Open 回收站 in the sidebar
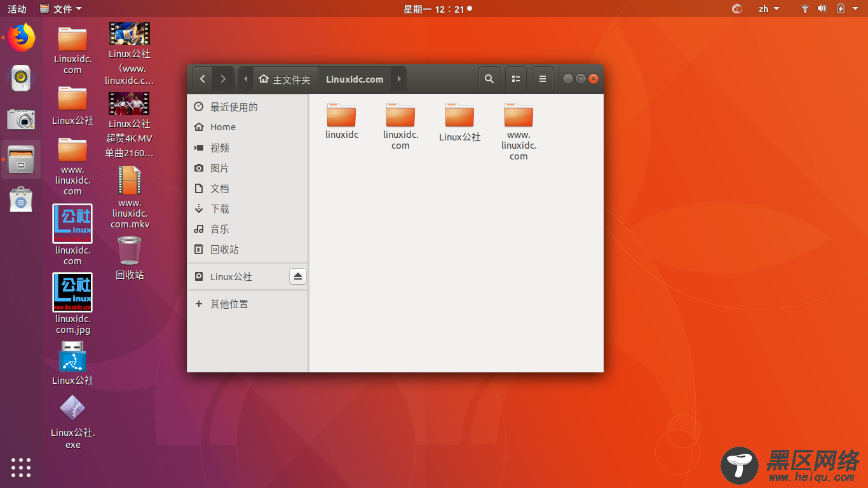The width and height of the screenshot is (868, 488). click(248, 249)
